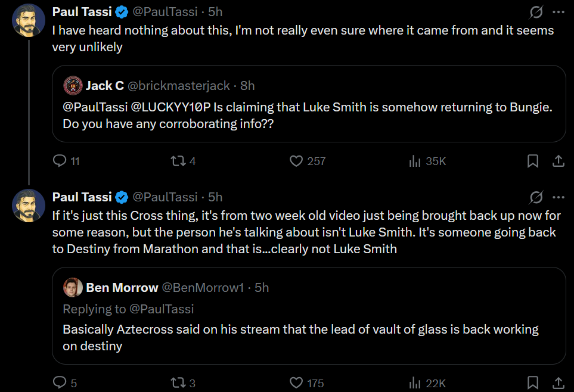Repost the second tweet with 3 reposts
Viewport: 574px width, 392px height.
[178, 383]
